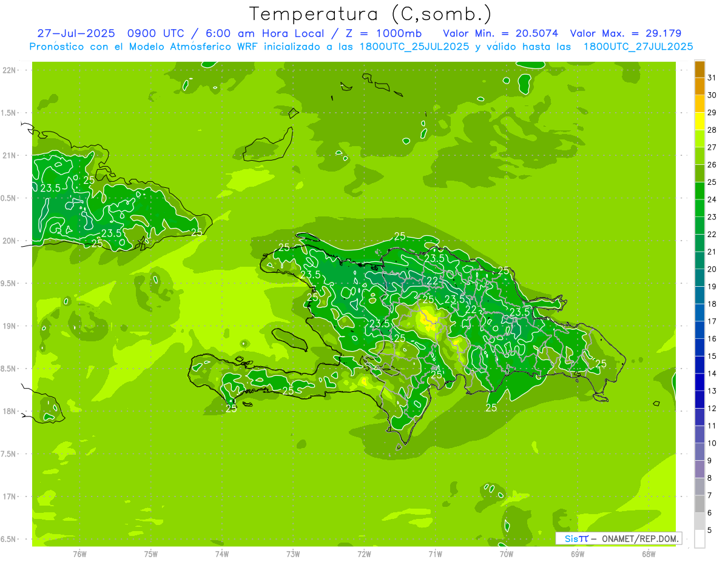Pick the teal legend band between 19 and 20
Viewport: 728px width, 562px height.
tap(699, 278)
